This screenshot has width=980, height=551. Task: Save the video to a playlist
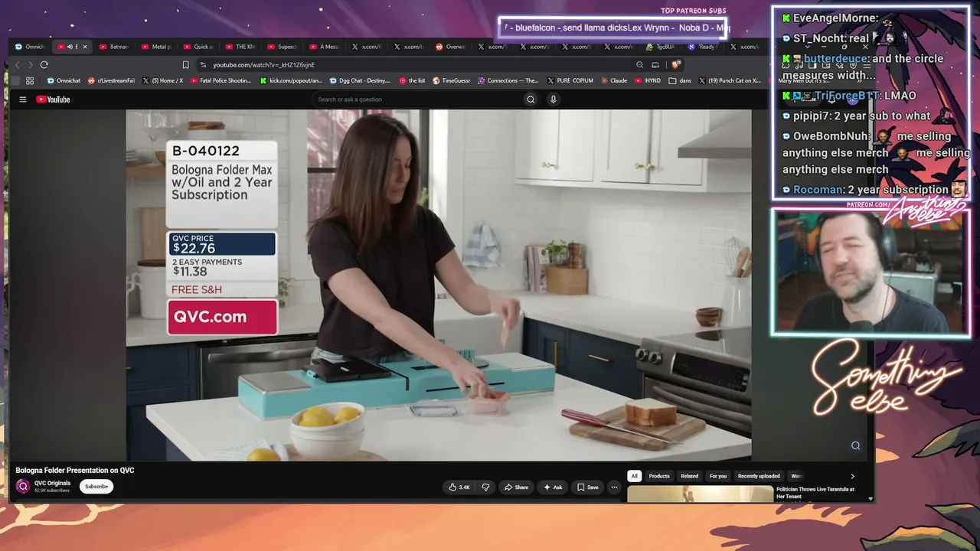(588, 487)
